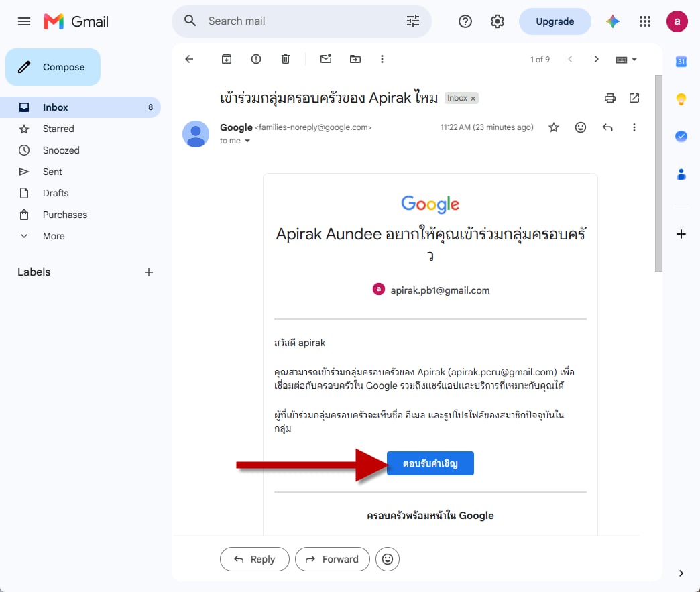The image size is (700, 592).
Task: Print the email
Action: [610, 98]
